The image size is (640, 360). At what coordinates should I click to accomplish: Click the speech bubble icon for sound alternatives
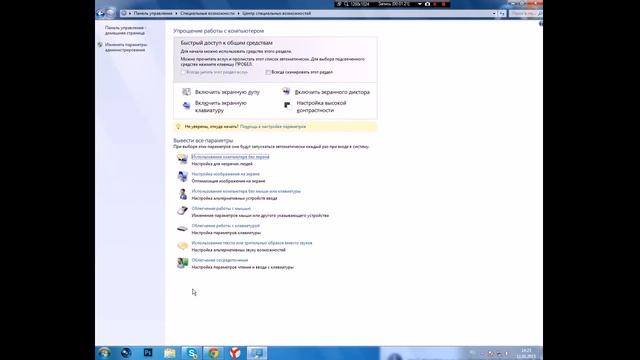[x=182, y=245]
